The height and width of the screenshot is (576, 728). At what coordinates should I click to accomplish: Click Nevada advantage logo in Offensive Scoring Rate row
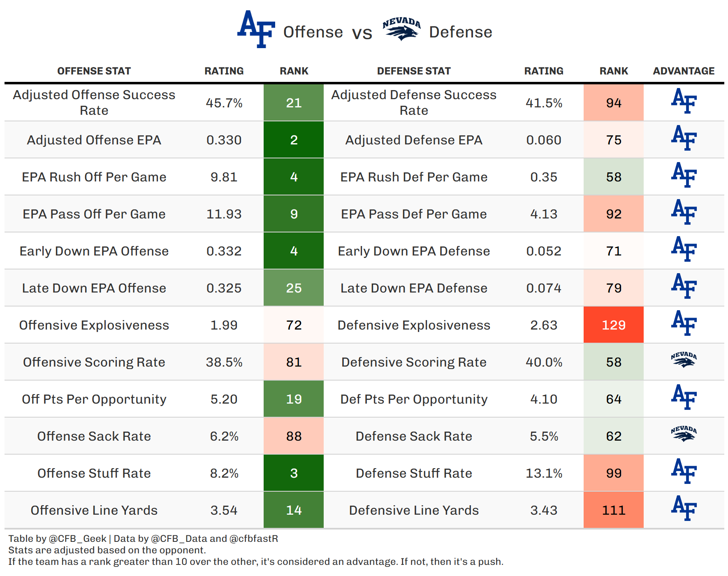[x=684, y=360]
